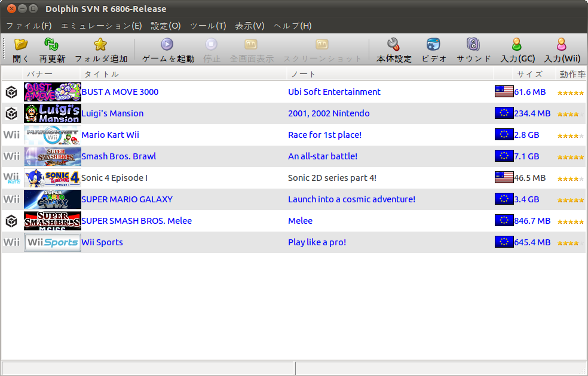Click the Stop (停止) toolbar icon
This screenshot has height=376, width=588.
point(211,45)
